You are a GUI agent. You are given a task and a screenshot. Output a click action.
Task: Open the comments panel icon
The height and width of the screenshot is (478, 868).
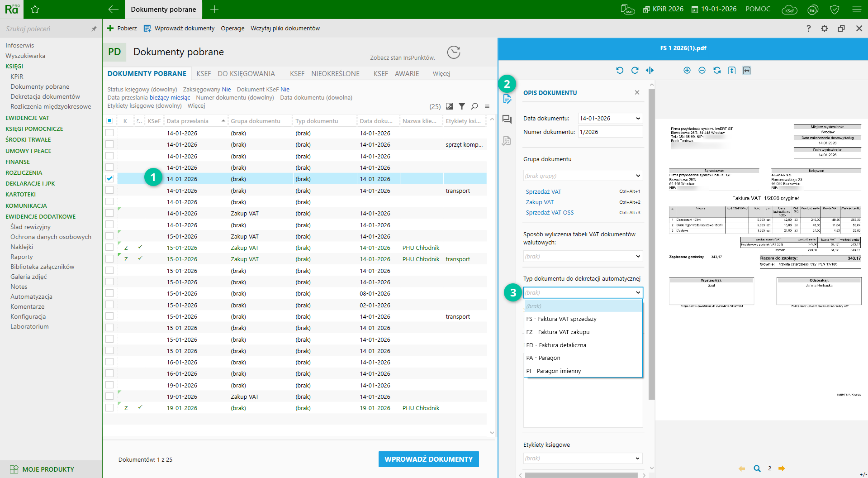(x=507, y=119)
